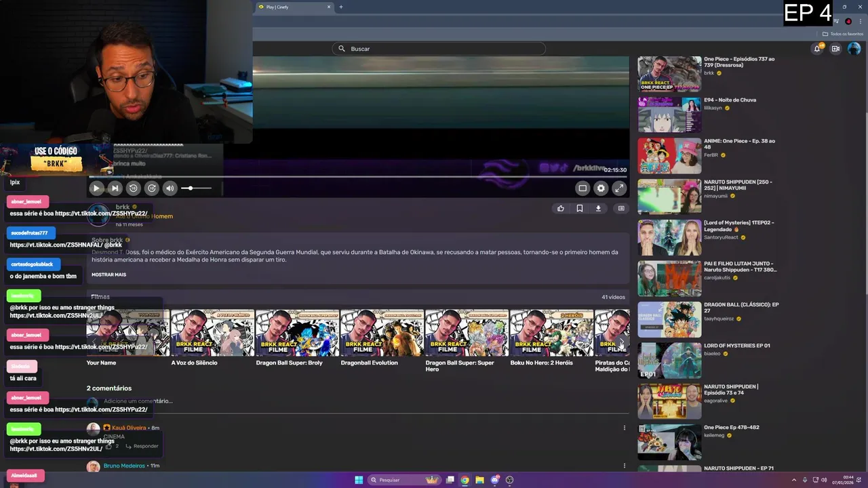This screenshot has height=488, width=868.
Task: Open Chrome from the taskbar
Action: [x=465, y=480]
